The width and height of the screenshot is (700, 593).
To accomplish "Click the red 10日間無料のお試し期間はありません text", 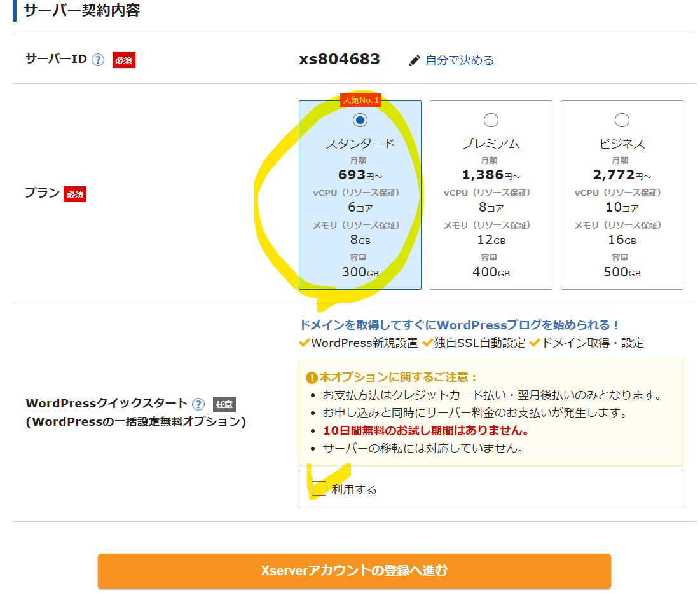I will pos(426,430).
